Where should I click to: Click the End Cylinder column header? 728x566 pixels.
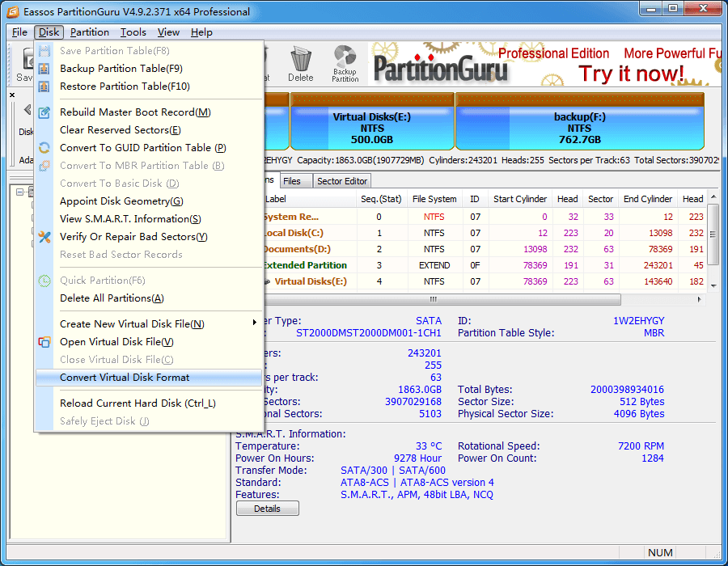pyautogui.click(x=648, y=199)
